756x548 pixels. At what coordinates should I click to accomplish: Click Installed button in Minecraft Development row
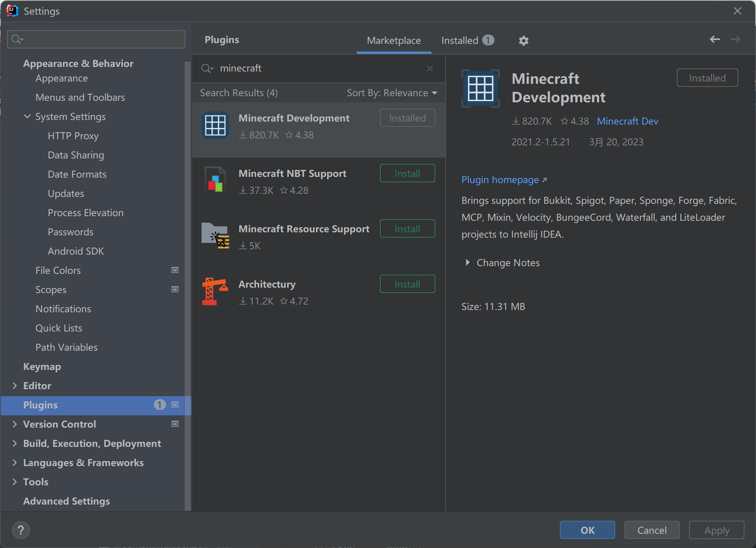pos(407,118)
